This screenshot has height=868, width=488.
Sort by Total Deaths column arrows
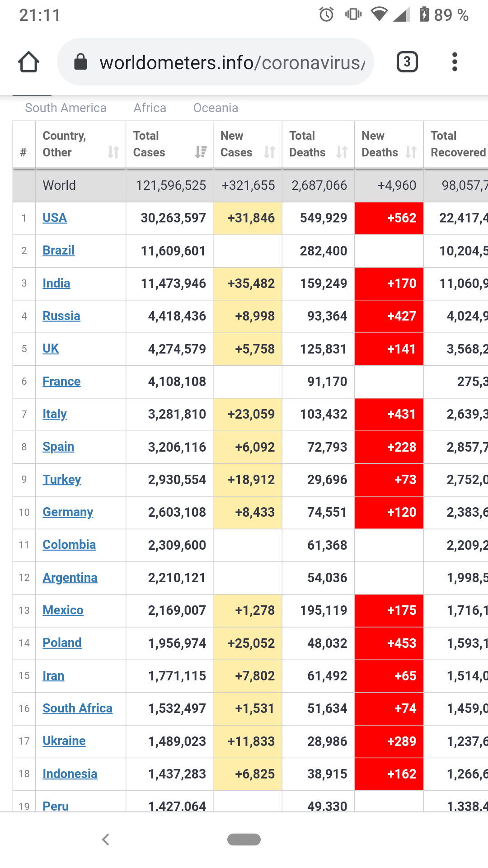[342, 152]
